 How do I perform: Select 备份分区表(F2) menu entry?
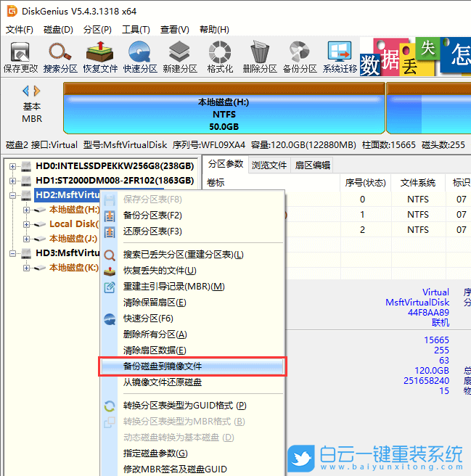[192, 216]
